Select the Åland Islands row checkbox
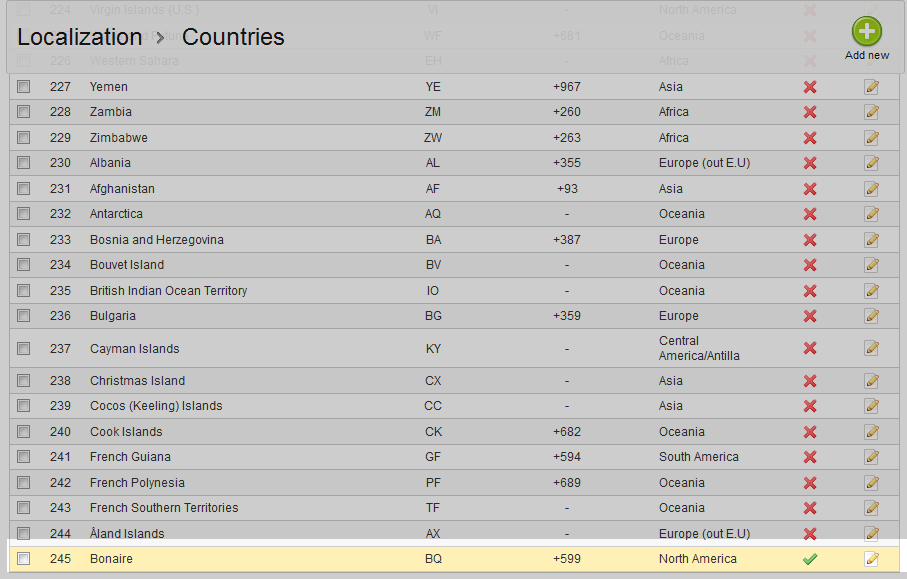 [x=23, y=534]
